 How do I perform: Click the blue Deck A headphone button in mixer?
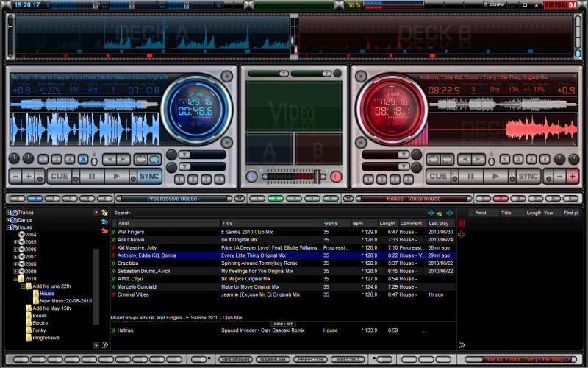252,177
